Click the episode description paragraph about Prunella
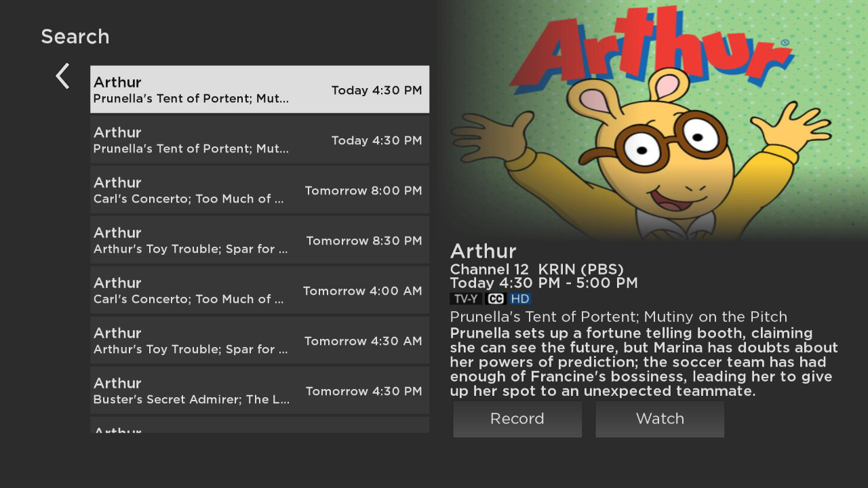The height and width of the screenshot is (488, 868). [643, 362]
